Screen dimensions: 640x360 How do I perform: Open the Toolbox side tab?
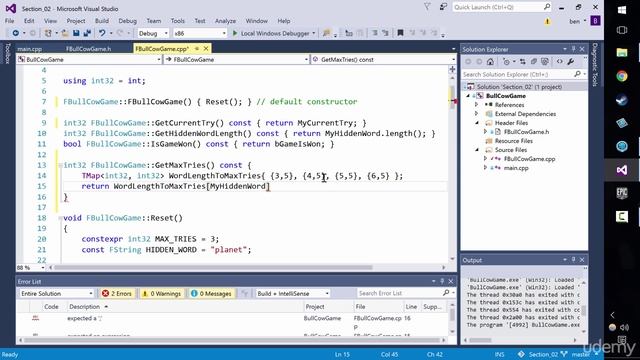7,53
